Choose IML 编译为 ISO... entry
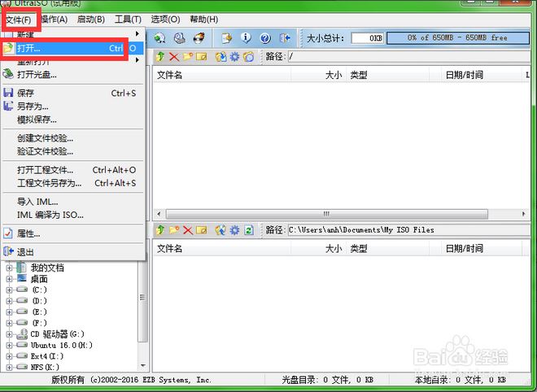This screenshot has width=537, height=392. click(72, 215)
